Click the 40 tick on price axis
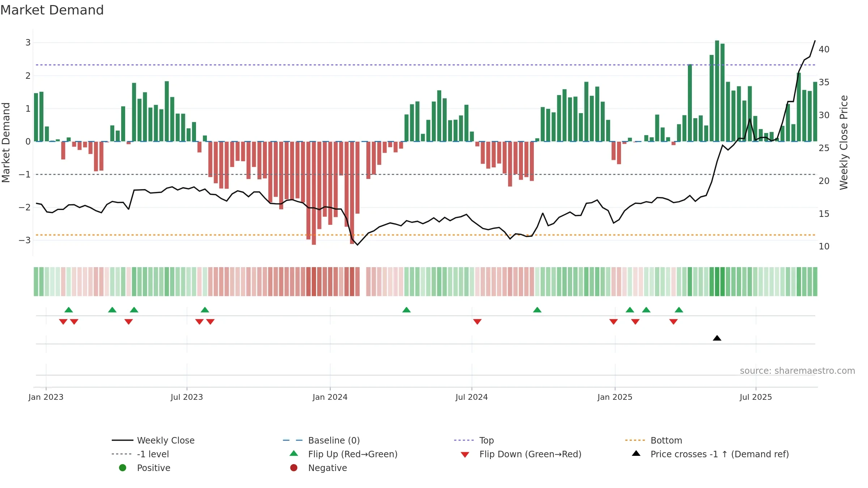 tap(824, 50)
